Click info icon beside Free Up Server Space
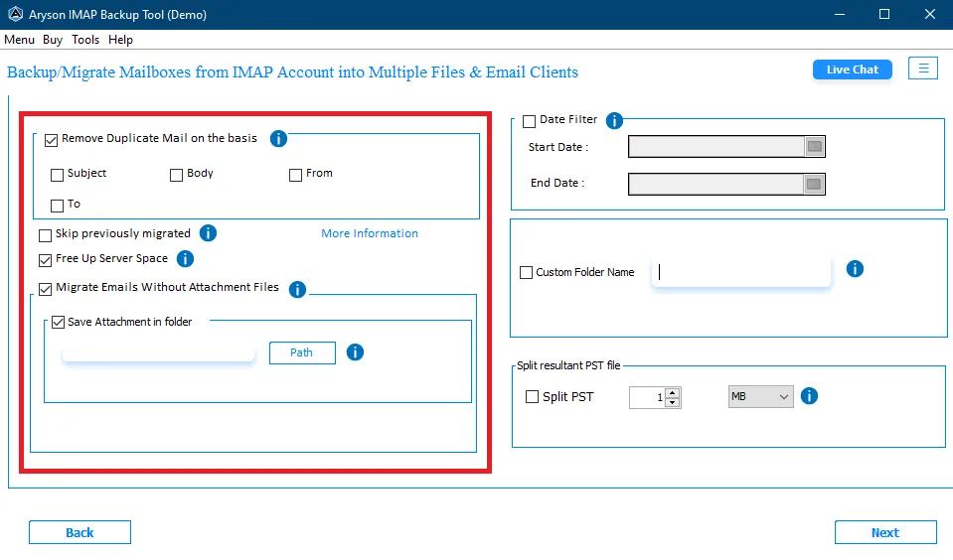The image size is (953, 560). point(185,259)
